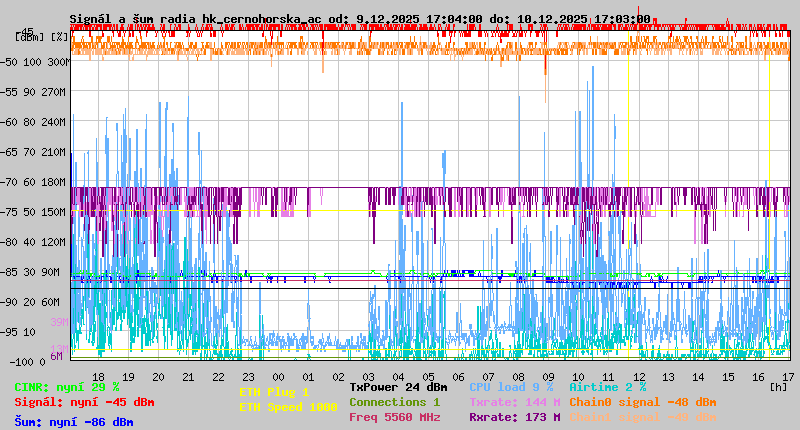Screen dimensions: 800x430
Task: Click the CINR legend entry in green
Action: click(67, 387)
